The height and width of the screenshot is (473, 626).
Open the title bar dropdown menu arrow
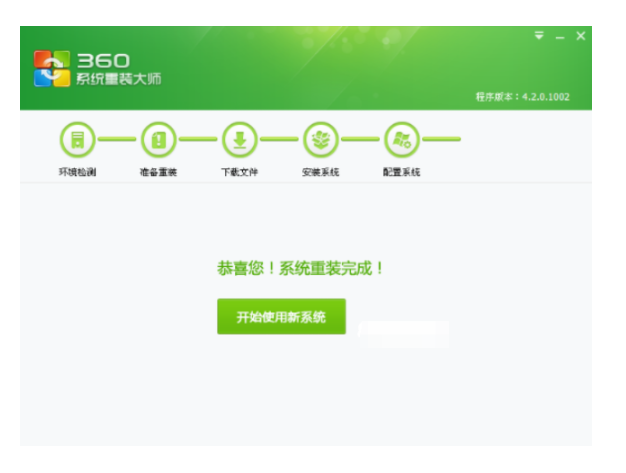(539, 36)
